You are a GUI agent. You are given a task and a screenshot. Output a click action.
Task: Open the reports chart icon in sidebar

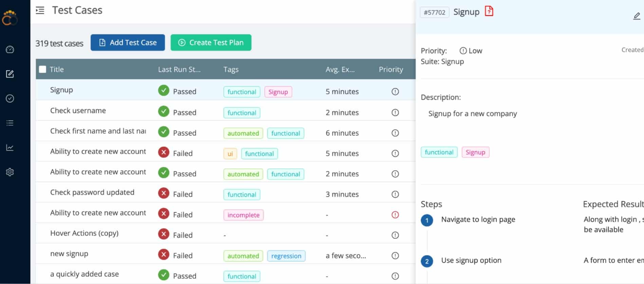(x=10, y=148)
